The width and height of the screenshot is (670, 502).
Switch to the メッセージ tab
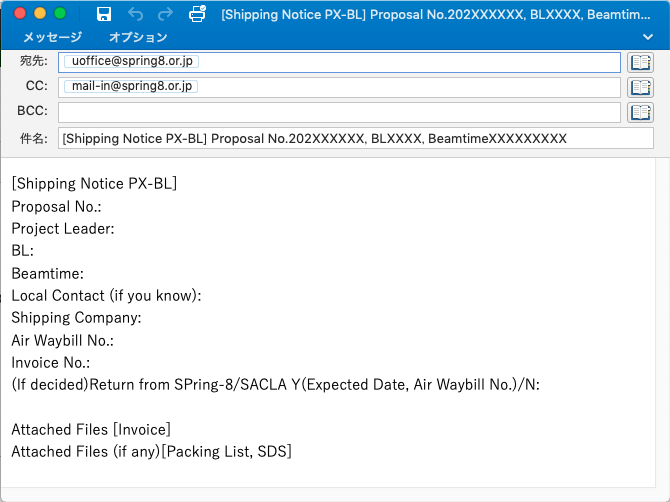click(x=52, y=37)
